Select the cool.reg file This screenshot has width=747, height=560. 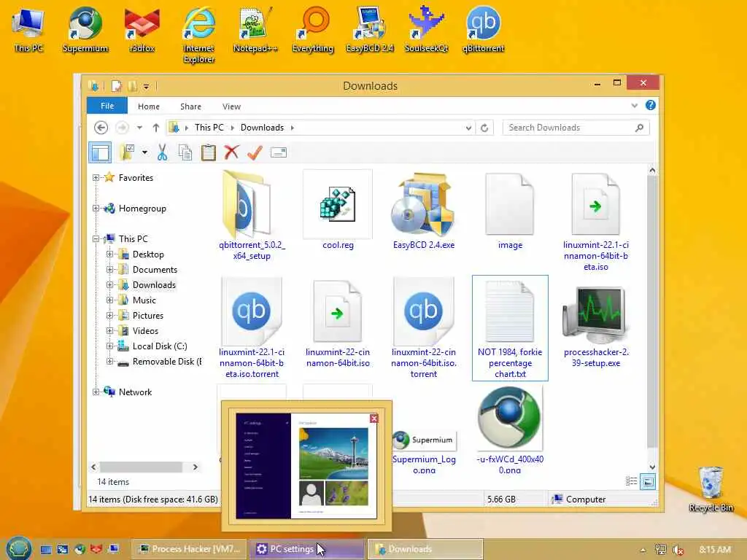tap(338, 211)
